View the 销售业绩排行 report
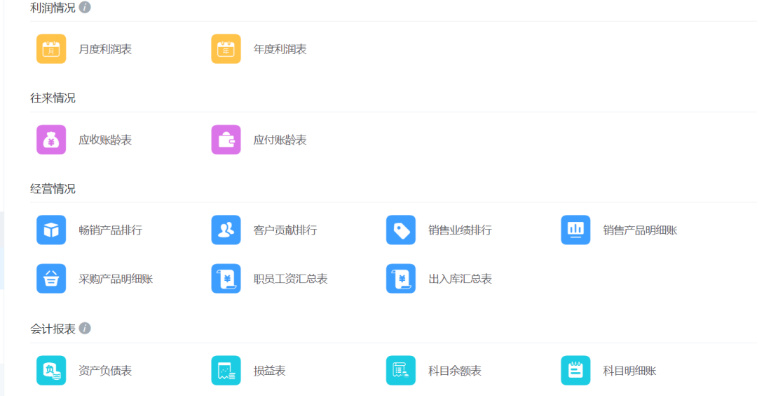Viewport: 758px width, 396px height. point(460,230)
